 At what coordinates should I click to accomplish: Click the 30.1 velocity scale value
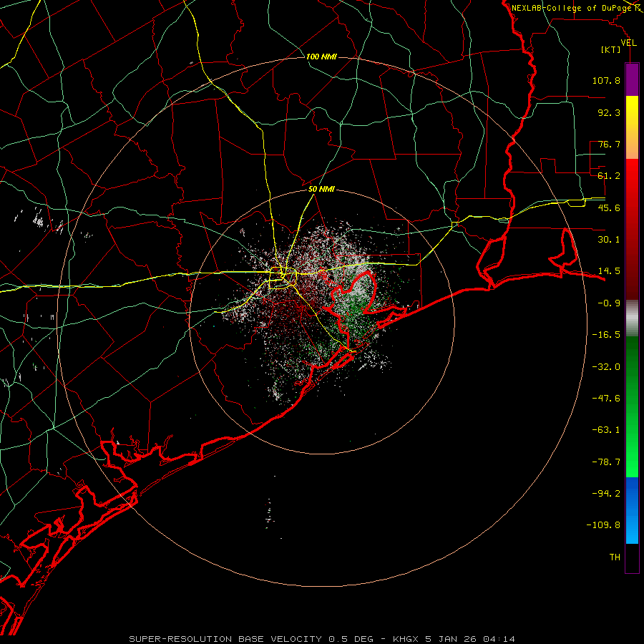(609, 240)
